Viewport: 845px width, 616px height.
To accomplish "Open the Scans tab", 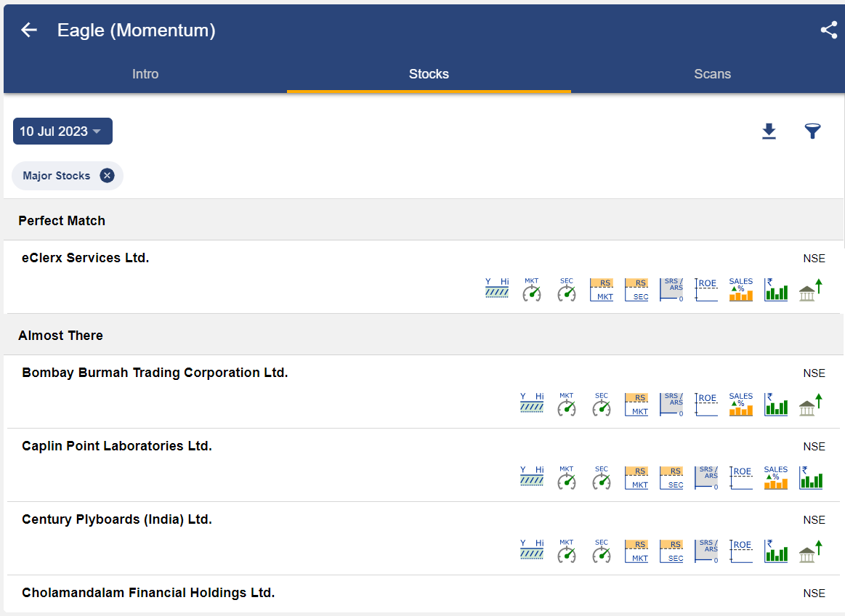I will [713, 74].
